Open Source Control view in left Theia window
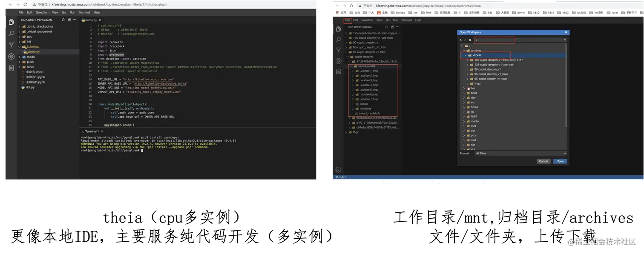 coord(11,45)
